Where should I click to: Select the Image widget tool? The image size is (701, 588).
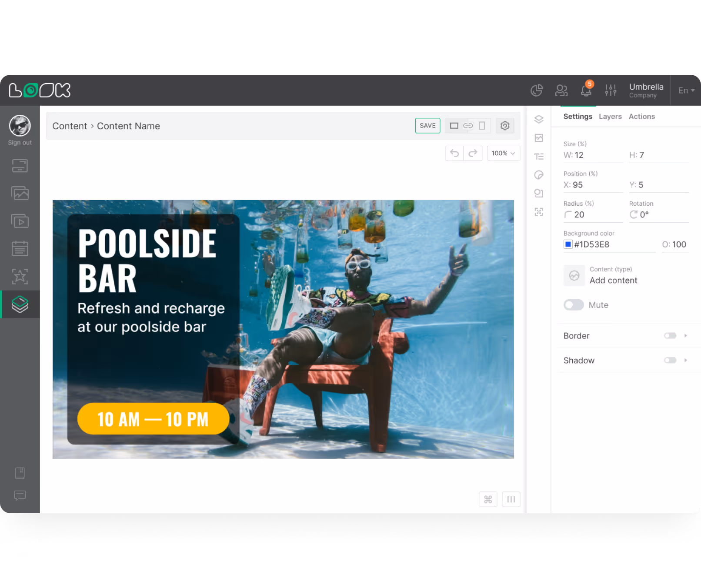tap(539, 138)
